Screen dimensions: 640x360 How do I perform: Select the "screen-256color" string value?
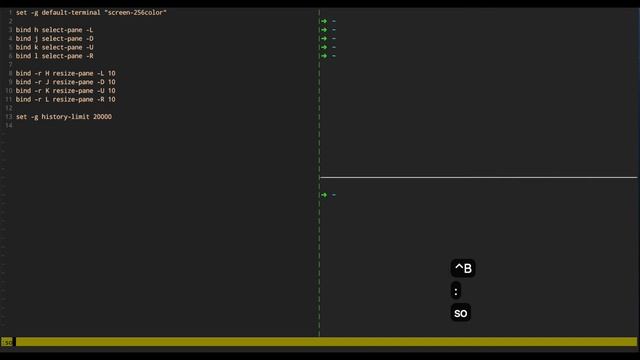[136, 12]
